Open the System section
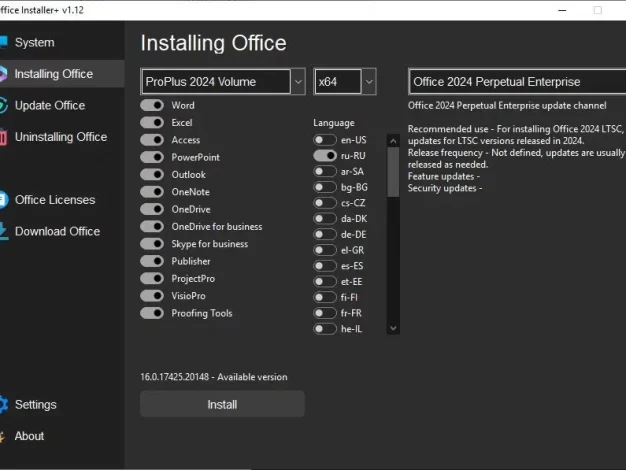 tap(34, 42)
